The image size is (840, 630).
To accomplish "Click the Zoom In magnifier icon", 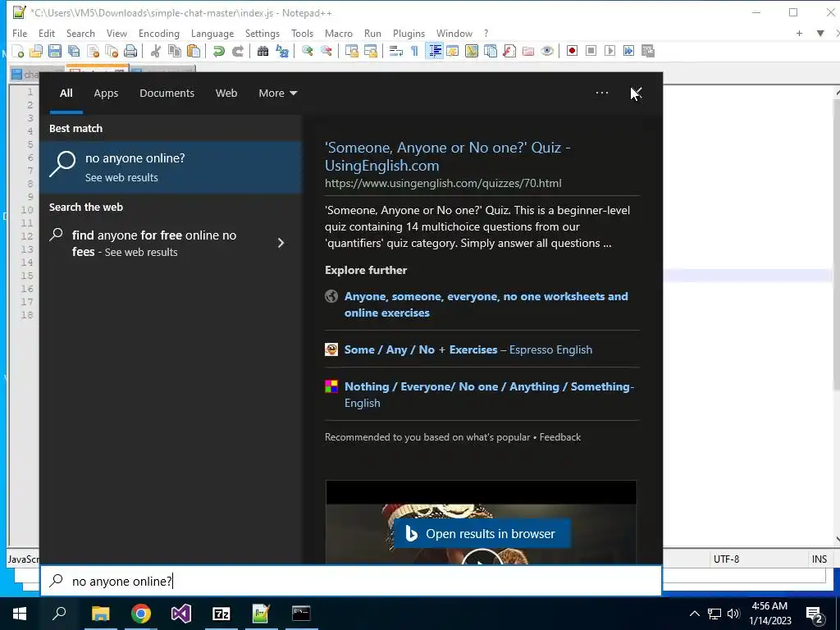I will 308,51.
